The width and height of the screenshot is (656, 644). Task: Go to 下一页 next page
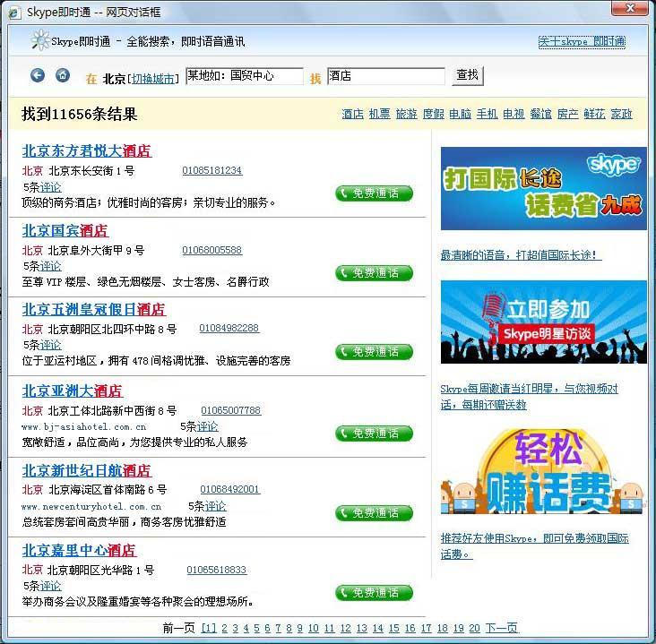point(502,628)
